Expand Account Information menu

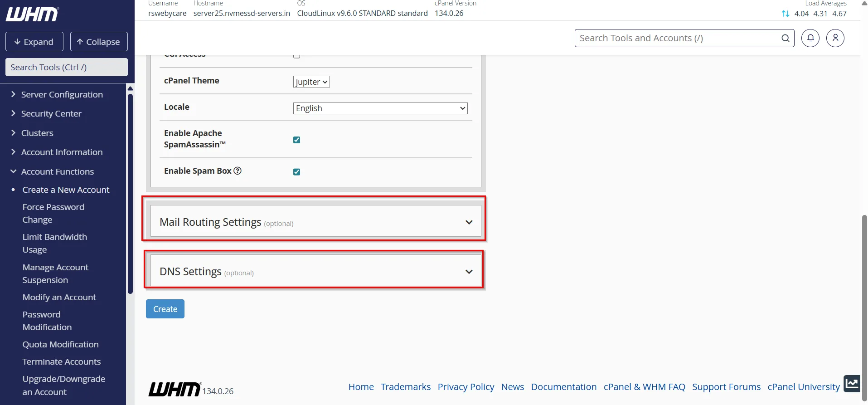(x=62, y=152)
